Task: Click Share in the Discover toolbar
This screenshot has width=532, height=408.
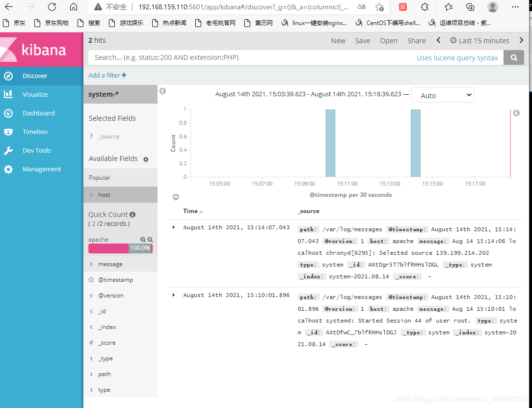Action: point(416,41)
